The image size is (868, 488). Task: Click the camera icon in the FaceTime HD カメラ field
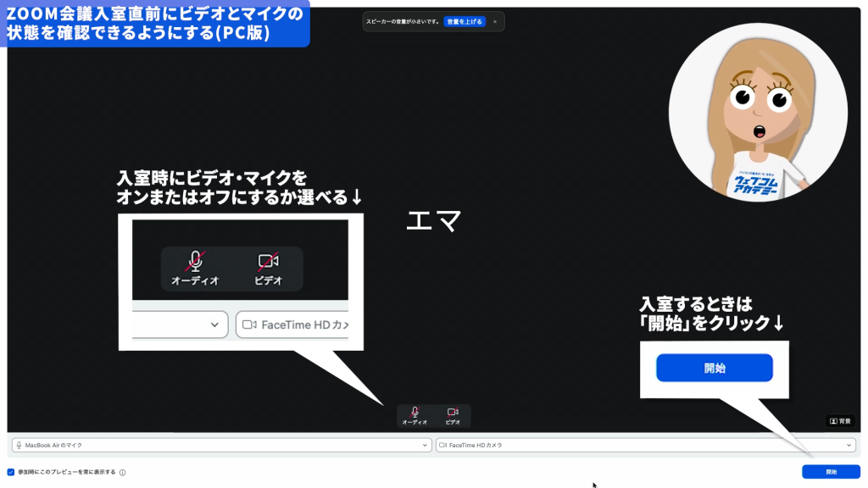click(442, 445)
